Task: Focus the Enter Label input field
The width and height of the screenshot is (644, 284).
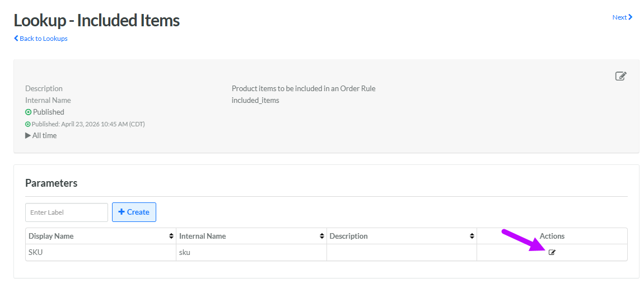Action: point(66,212)
